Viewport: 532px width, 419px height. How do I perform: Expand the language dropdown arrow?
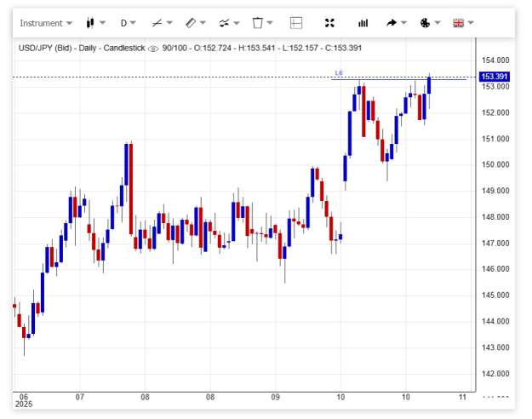click(x=471, y=23)
